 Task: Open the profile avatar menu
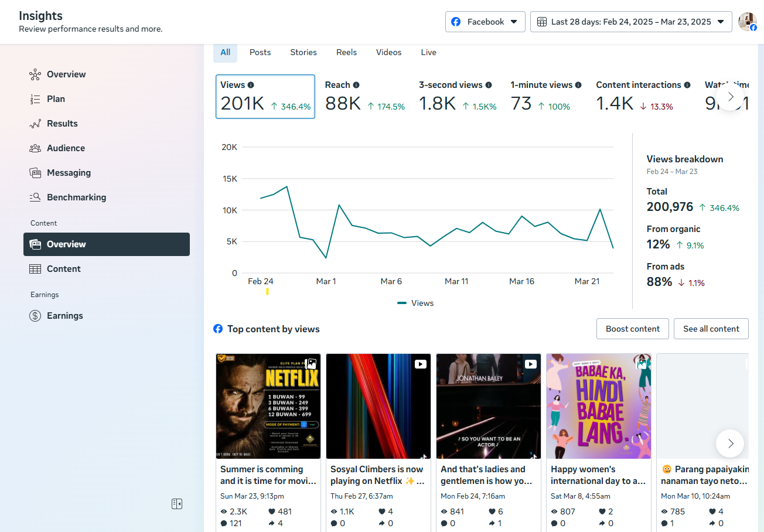[747, 22]
